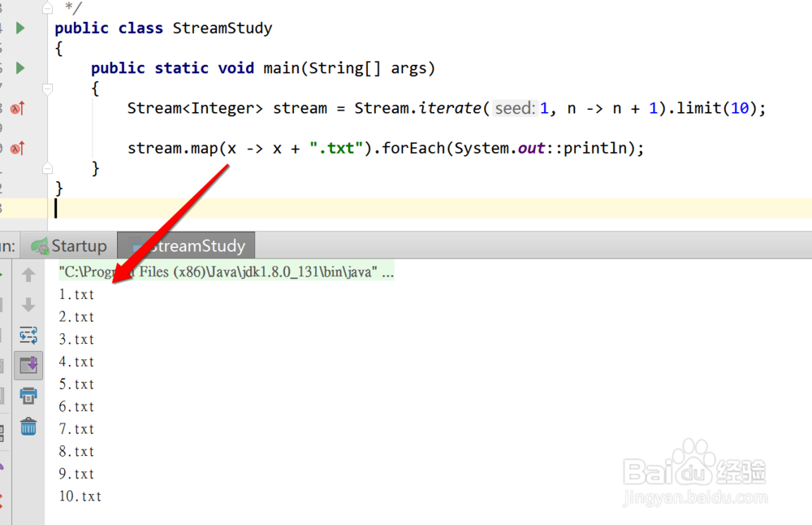Screen dimensions: 812x525
Task: Enable Use Soft Wraps in the console
Action: tap(28, 334)
